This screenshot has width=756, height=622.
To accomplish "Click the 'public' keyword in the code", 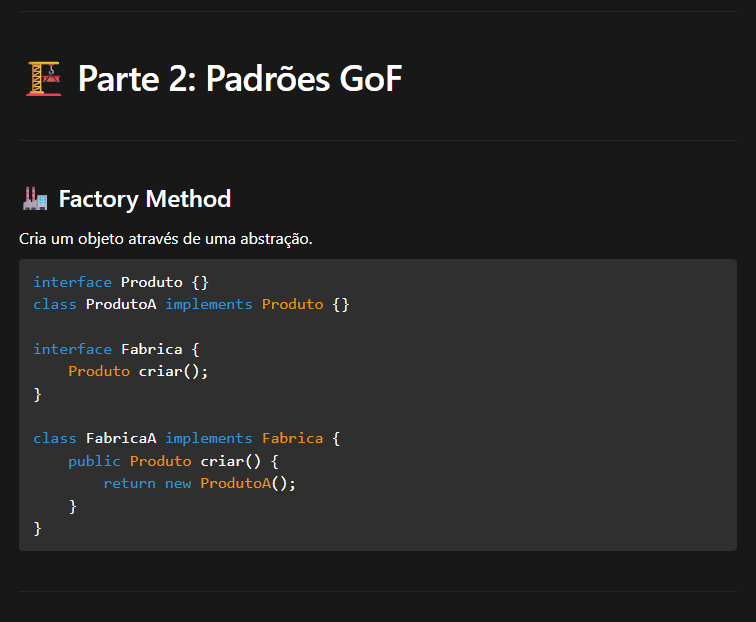I will [94, 461].
